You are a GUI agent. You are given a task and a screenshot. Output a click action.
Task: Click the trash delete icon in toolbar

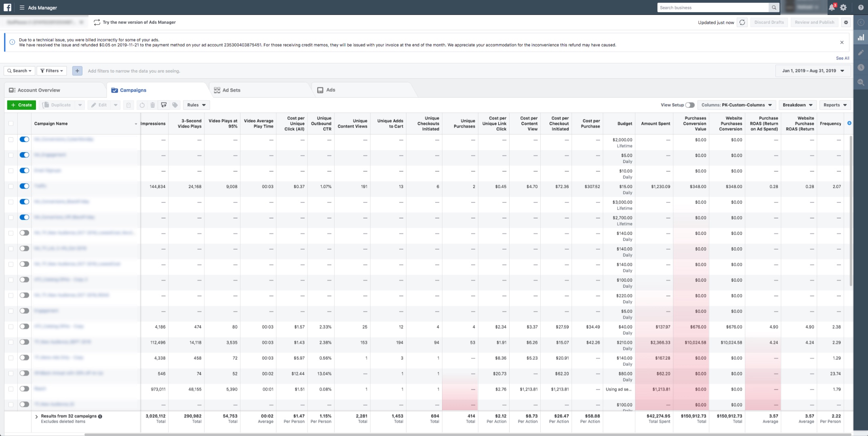[153, 105]
